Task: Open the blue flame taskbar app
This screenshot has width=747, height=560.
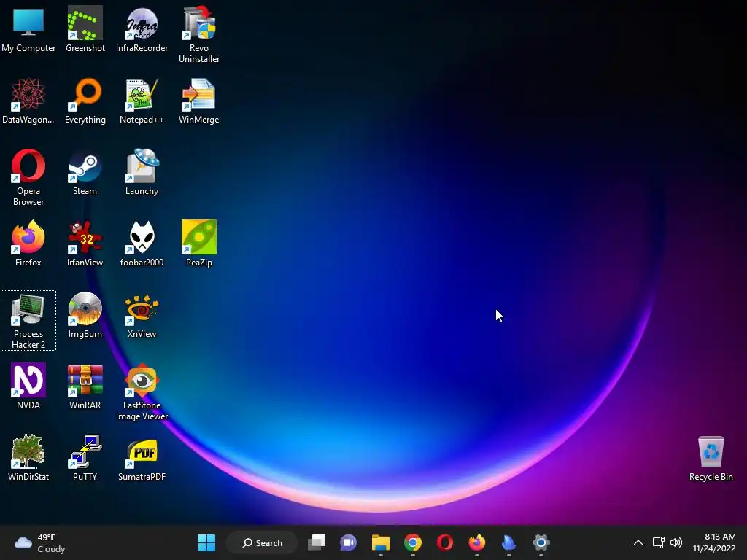Action: point(508,542)
